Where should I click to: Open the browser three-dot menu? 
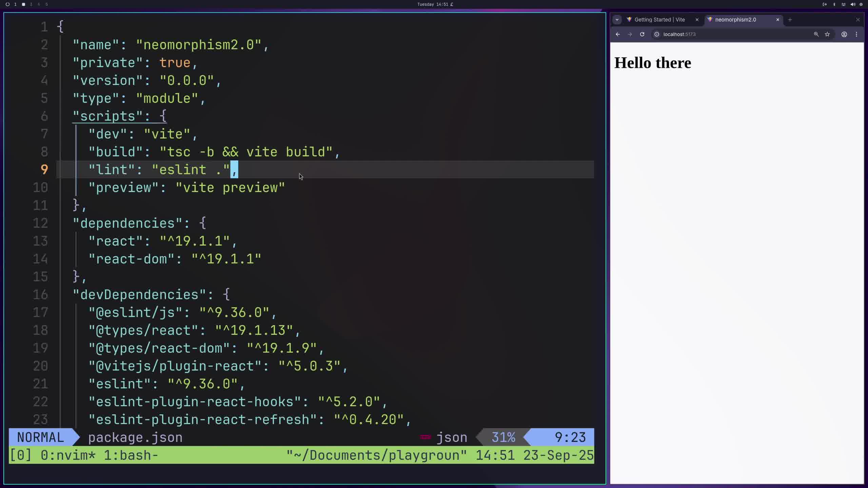pos(856,34)
